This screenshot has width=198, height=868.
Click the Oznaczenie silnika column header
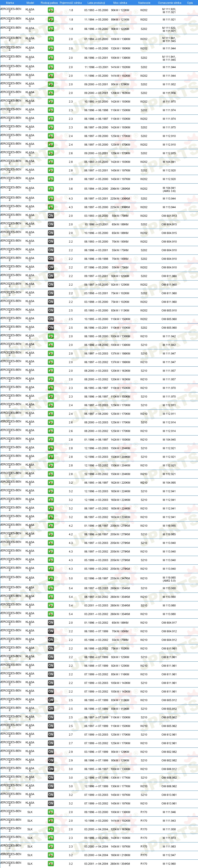pos(170,3)
